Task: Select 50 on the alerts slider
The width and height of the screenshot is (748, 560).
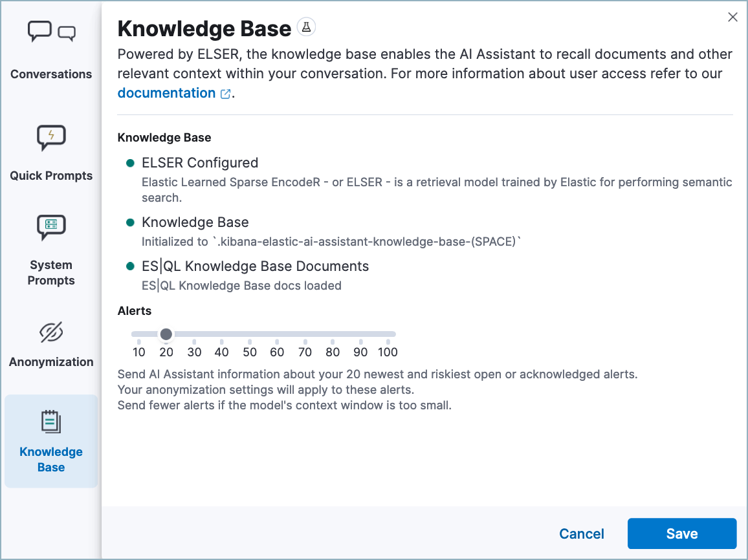Action: coord(249,334)
